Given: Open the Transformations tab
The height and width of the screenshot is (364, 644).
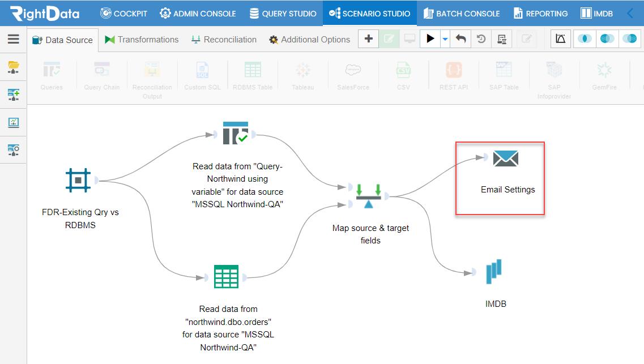Looking at the screenshot, I should pyautogui.click(x=142, y=40).
